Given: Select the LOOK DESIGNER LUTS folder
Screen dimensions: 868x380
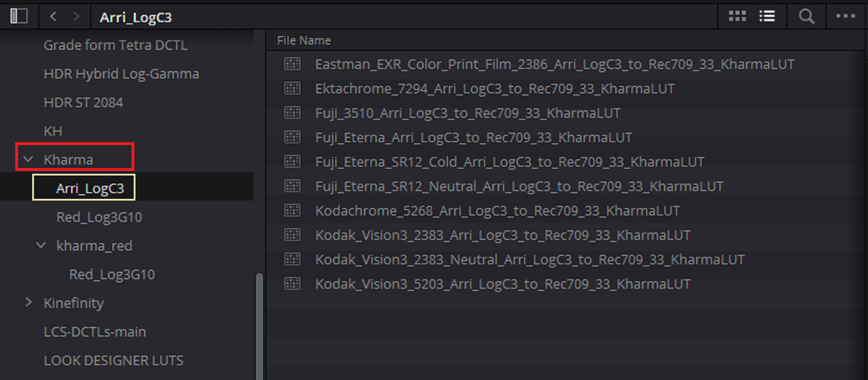Looking at the screenshot, I should click(x=114, y=360).
